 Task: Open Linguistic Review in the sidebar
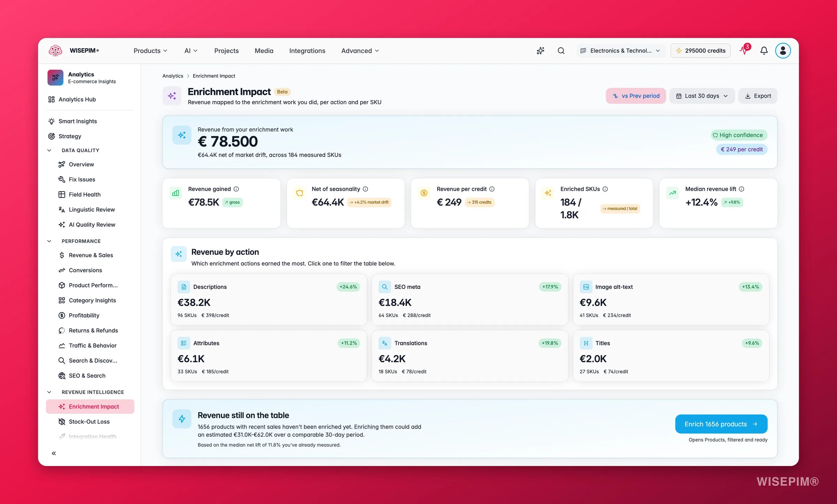click(x=90, y=209)
